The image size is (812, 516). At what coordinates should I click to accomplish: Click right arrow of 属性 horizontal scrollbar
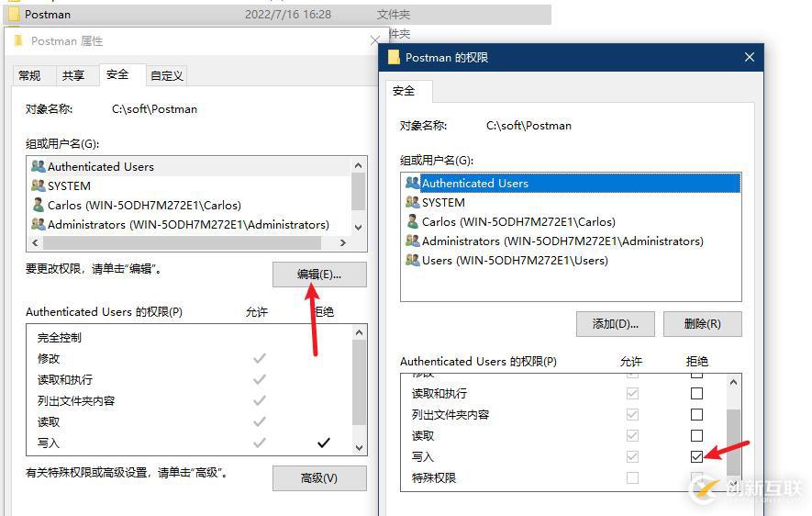coord(343,242)
